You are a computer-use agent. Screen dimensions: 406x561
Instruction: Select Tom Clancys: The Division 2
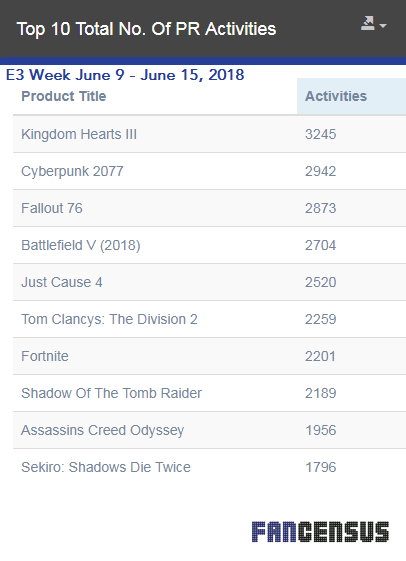pos(109,319)
